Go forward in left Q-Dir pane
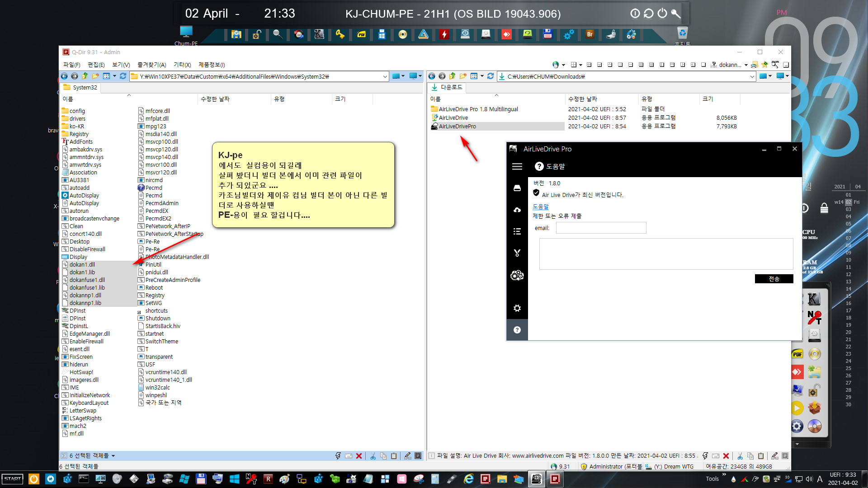Screen dimensions: 868x488 coord(75,76)
